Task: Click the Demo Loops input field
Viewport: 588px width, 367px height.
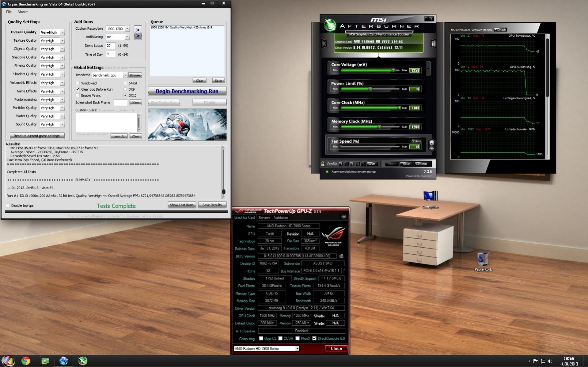Action: coord(111,46)
